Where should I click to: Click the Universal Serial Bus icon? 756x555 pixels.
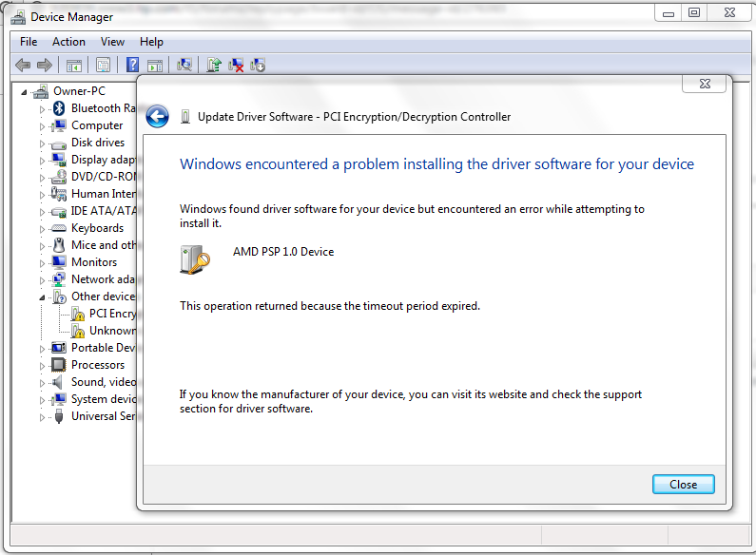click(59, 416)
